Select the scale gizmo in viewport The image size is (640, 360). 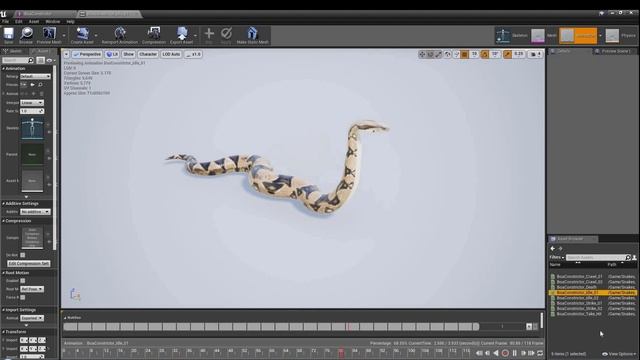pos(438,54)
